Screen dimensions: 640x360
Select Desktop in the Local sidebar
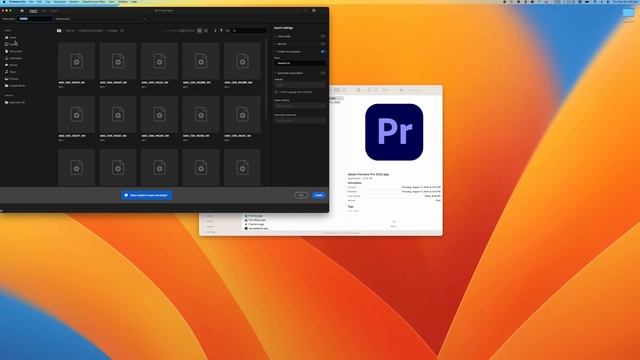[x=11, y=44]
